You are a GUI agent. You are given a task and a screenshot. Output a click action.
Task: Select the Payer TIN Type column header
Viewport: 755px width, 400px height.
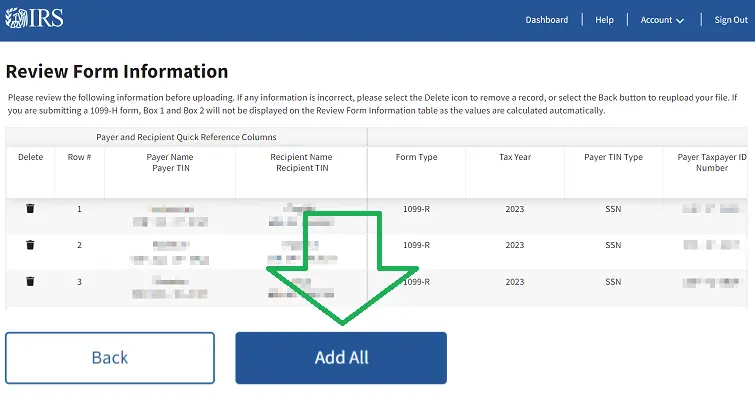click(x=613, y=157)
